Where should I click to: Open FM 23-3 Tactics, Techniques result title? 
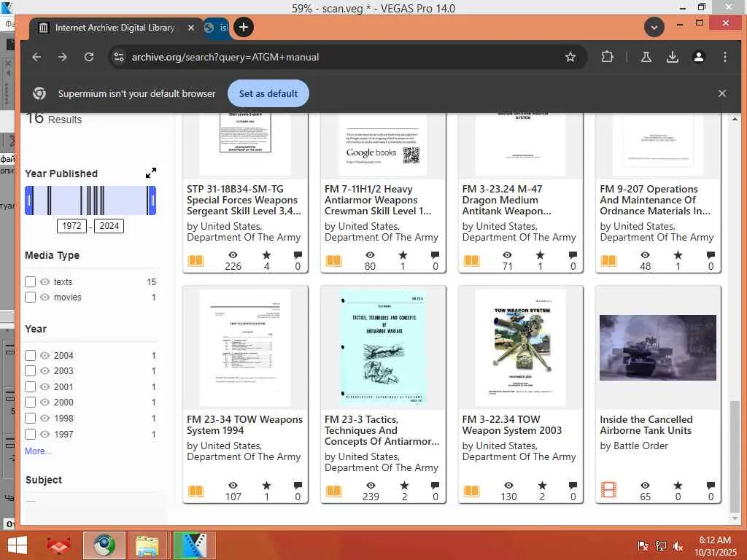point(382,430)
